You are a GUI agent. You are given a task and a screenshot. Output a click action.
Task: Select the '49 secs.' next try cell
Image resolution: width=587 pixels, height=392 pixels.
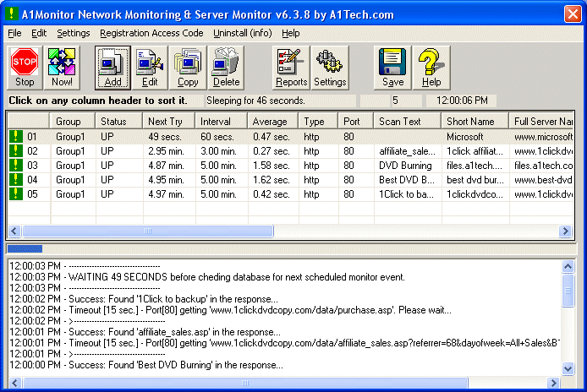pos(168,137)
